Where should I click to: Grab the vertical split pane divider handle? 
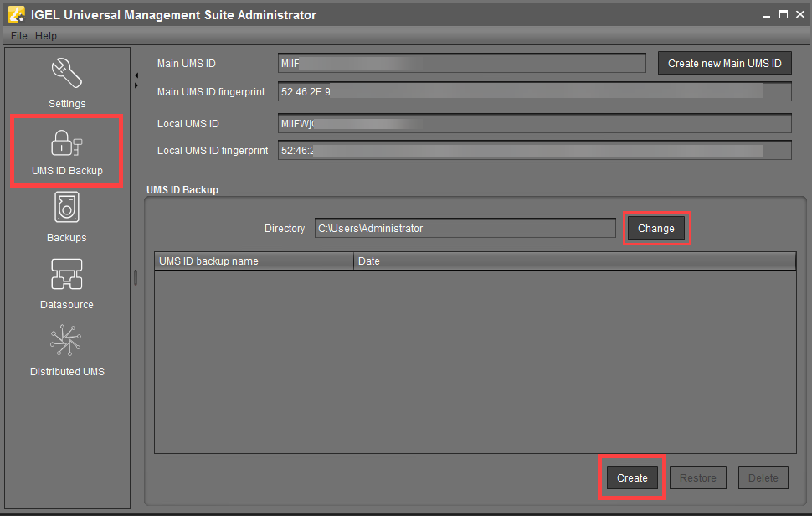(x=136, y=277)
